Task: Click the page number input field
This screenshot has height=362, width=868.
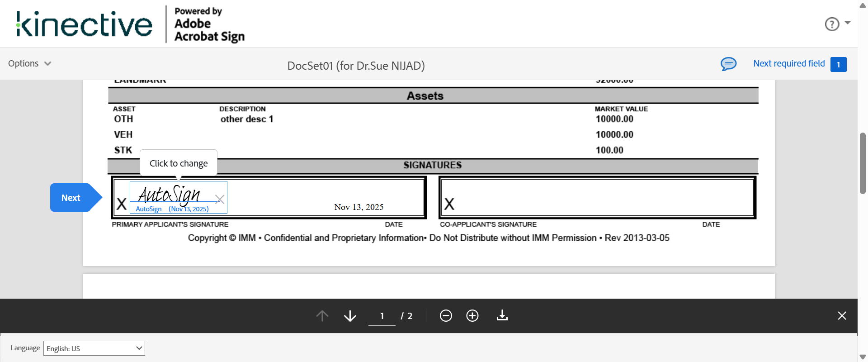Action: pyautogui.click(x=382, y=316)
